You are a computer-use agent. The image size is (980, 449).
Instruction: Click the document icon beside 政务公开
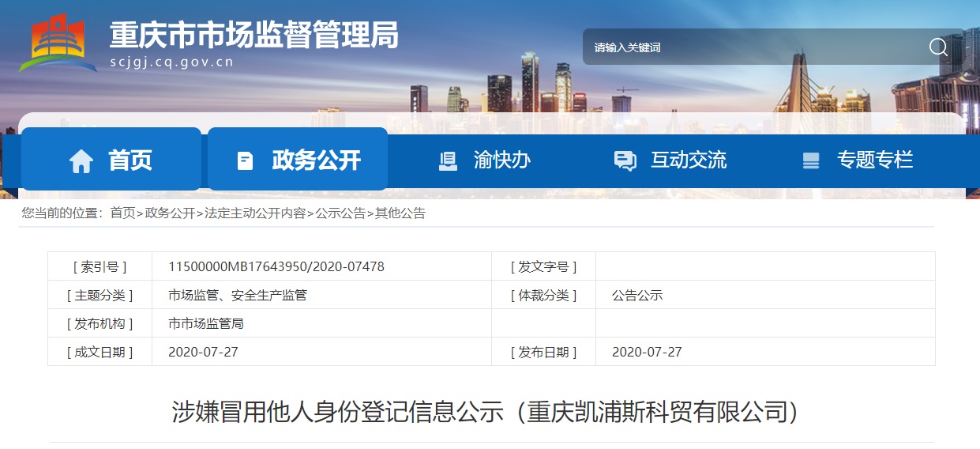pos(245,161)
